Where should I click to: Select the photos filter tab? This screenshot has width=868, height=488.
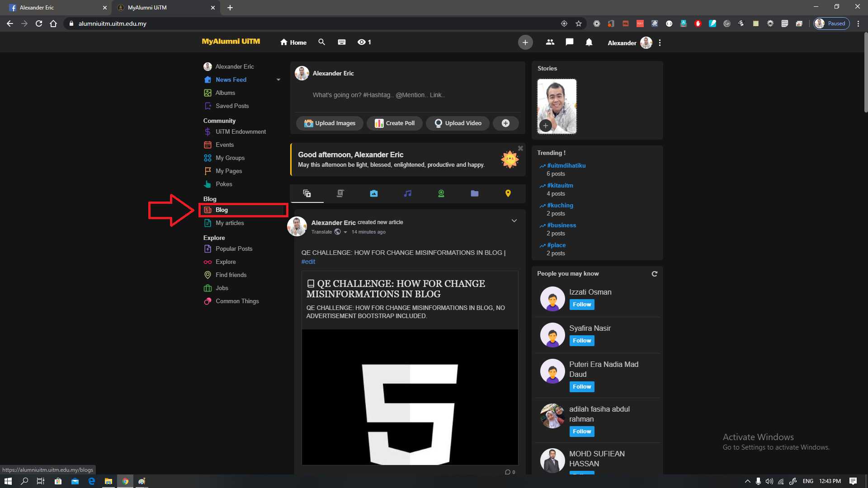[374, 193]
